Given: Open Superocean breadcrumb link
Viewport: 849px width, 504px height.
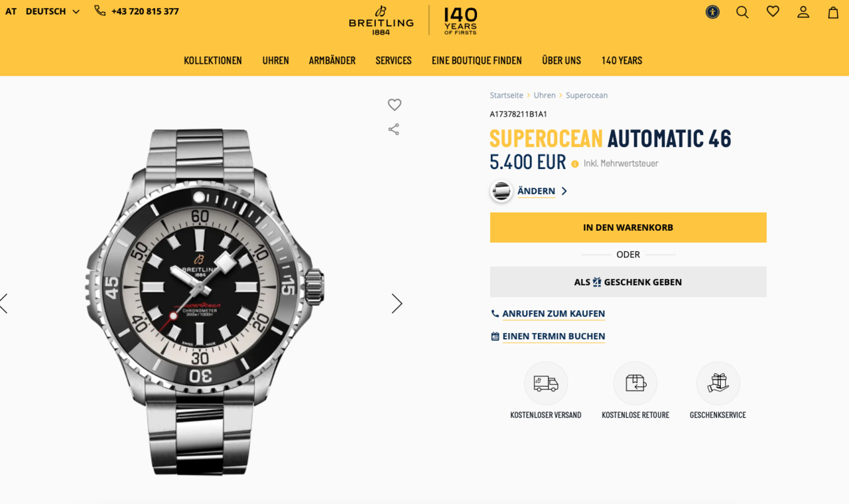Looking at the screenshot, I should coord(586,95).
